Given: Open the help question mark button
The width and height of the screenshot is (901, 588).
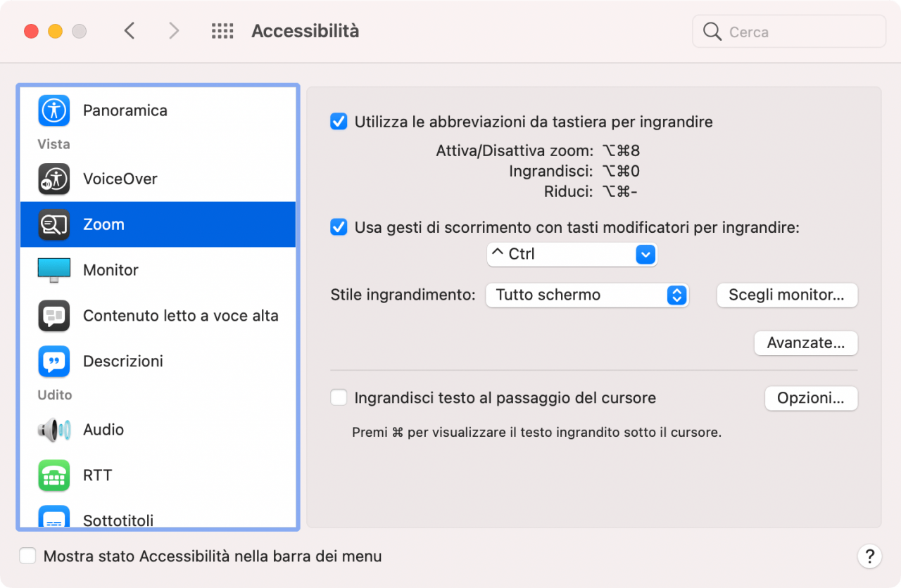Looking at the screenshot, I should [869, 556].
